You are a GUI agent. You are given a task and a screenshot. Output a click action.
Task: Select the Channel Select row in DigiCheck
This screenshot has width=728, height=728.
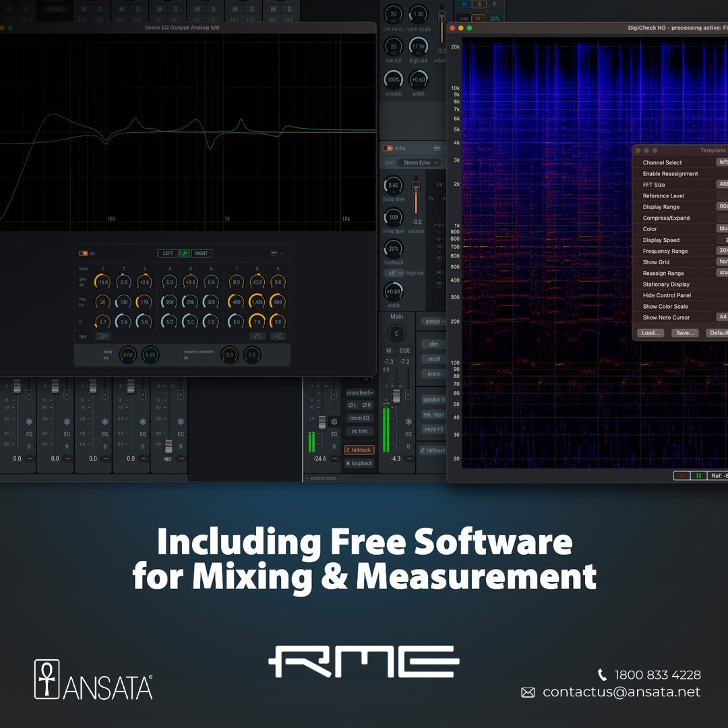pyautogui.click(x=680, y=162)
